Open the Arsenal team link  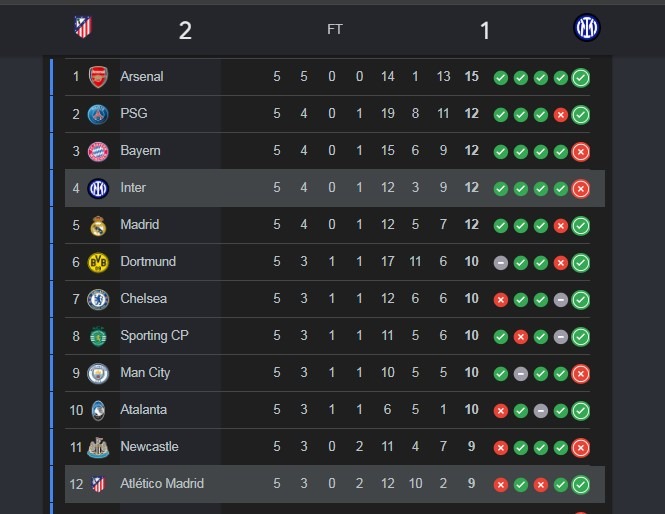tap(141, 77)
